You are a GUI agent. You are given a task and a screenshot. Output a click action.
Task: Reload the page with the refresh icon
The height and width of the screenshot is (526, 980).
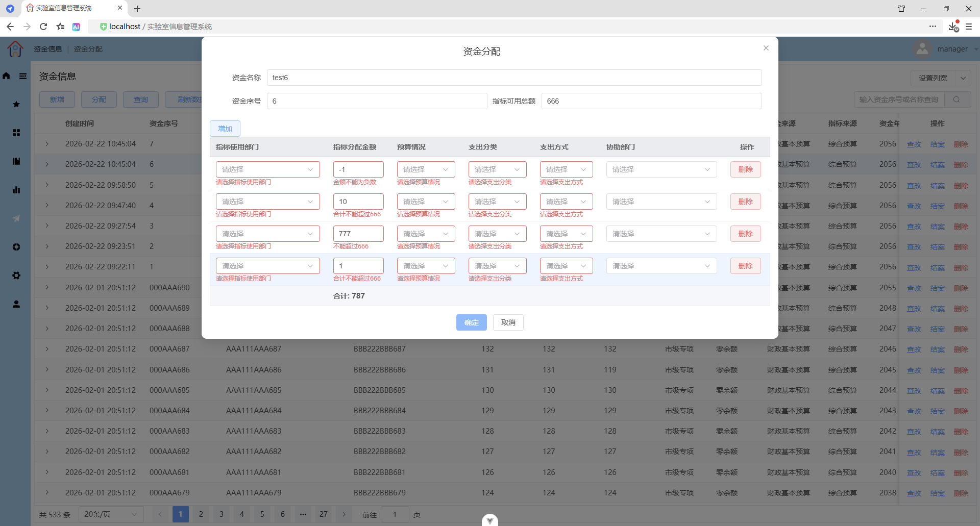point(43,27)
